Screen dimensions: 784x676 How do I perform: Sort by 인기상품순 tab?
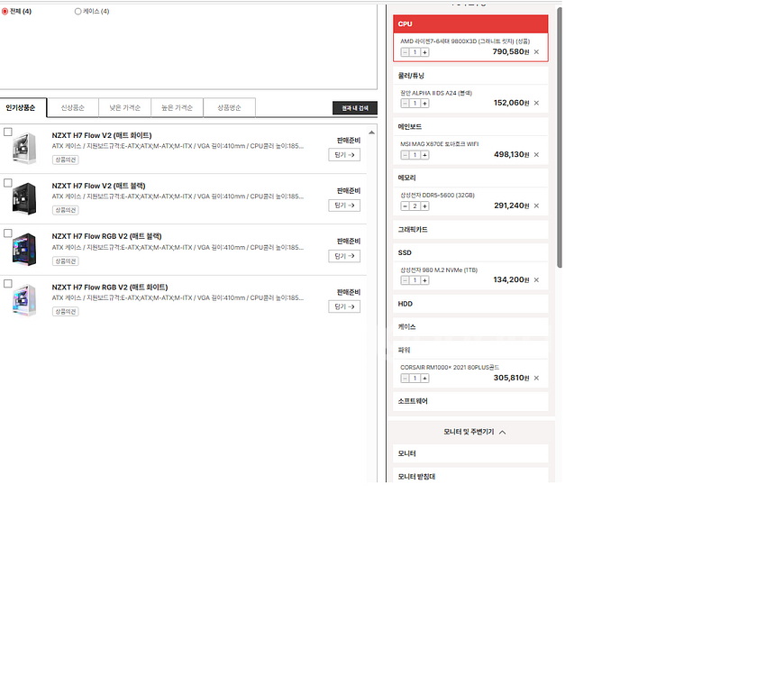click(23, 107)
